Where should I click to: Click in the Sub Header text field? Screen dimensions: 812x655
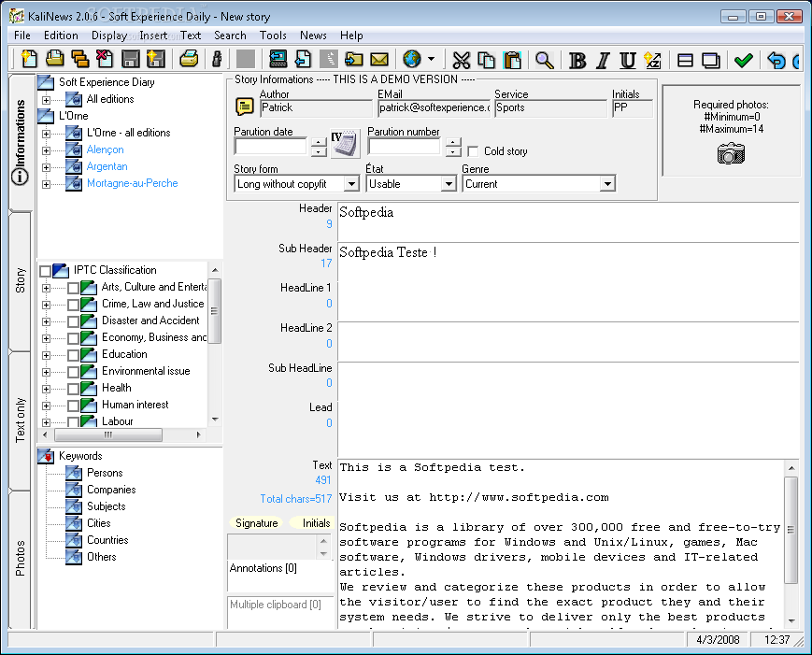pyautogui.click(x=568, y=262)
